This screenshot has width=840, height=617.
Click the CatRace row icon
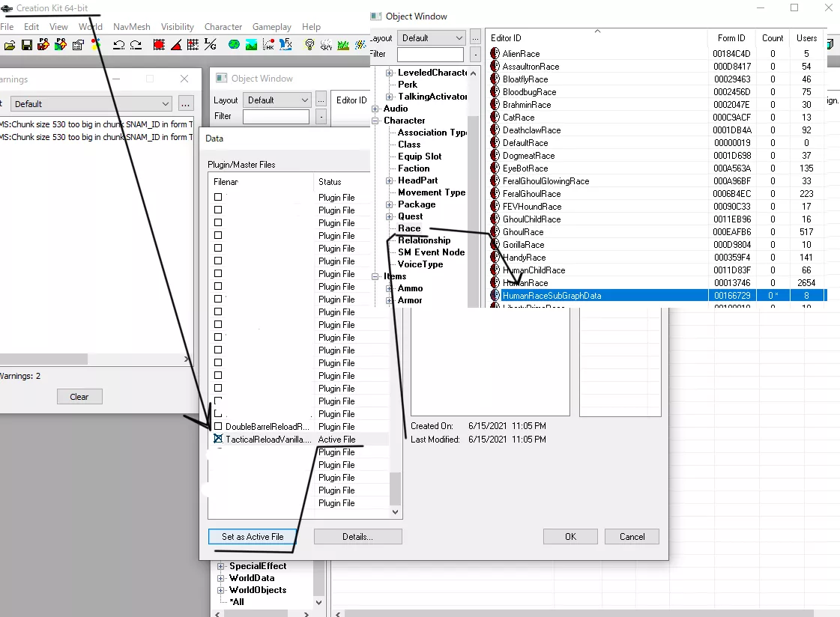[x=495, y=118]
